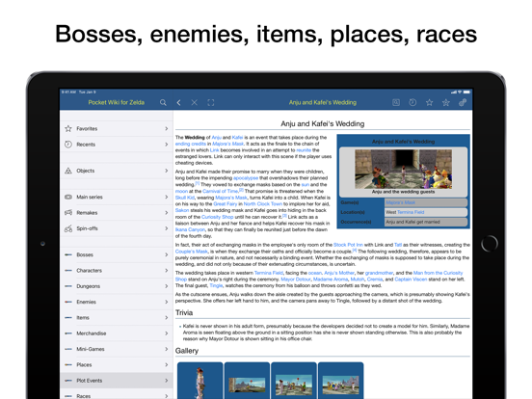532x399 pixels.
Task: Click the Gallery section heading
Action: click(187, 351)
